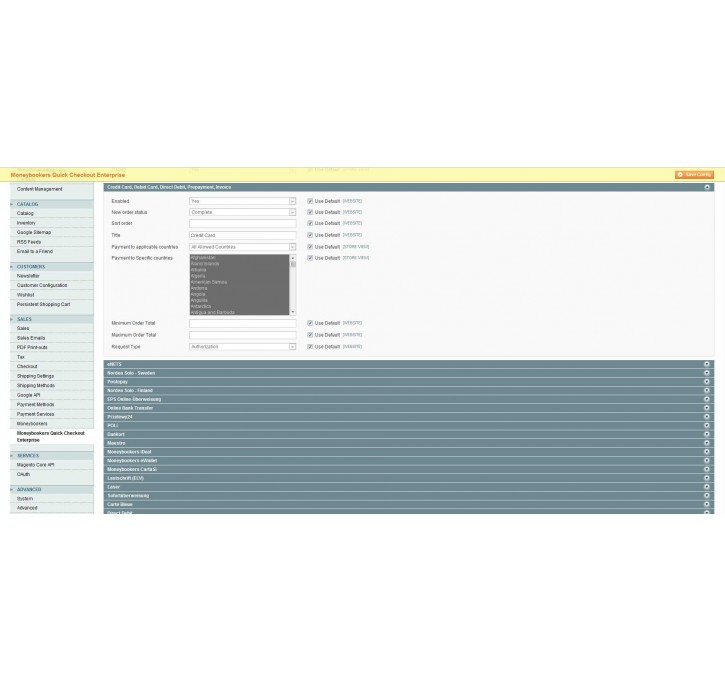
Task: Open Magento Core API settings
Action: (x=36, y=465)
